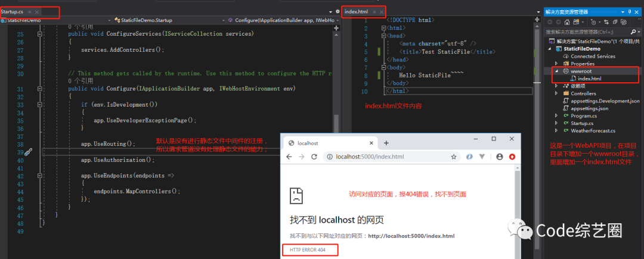
Task: Collapse the body tag region at line 7
Action: (x=383, y=67)
